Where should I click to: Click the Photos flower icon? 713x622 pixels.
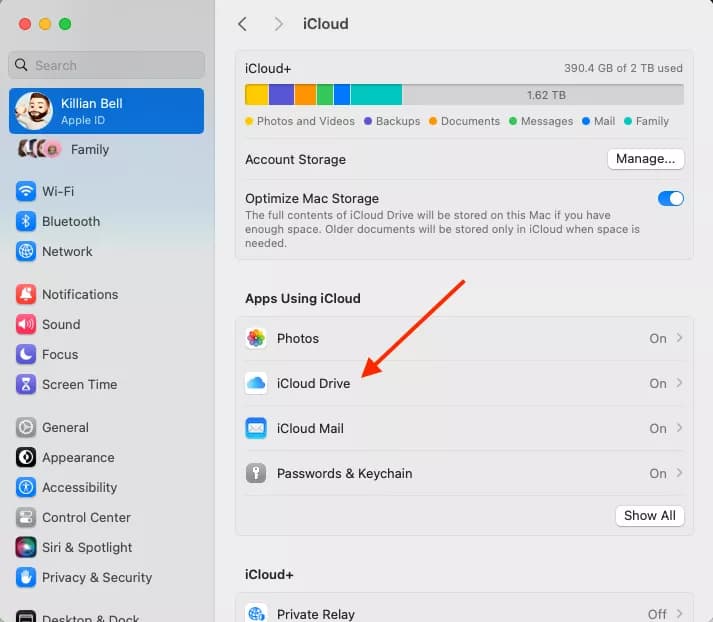[x=256, y=338]
